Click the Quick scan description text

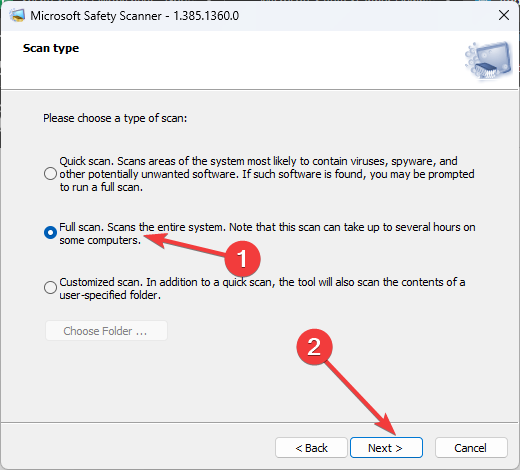267,174
